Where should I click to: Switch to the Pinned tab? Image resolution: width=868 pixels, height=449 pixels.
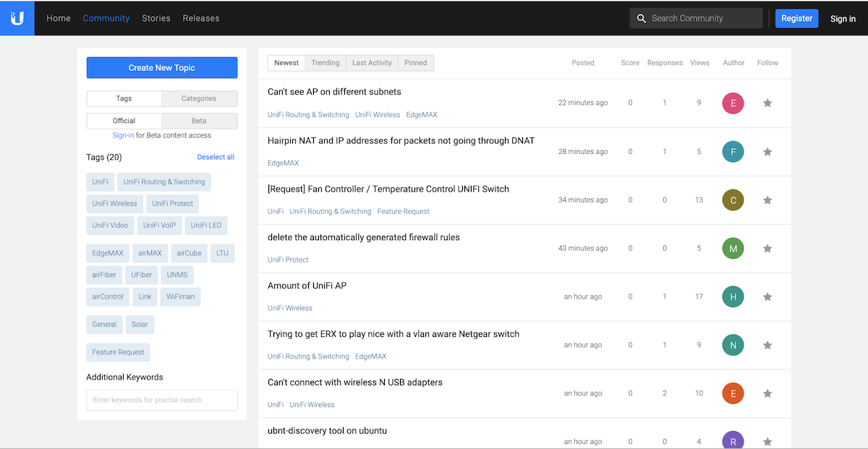tap(416, 63)
